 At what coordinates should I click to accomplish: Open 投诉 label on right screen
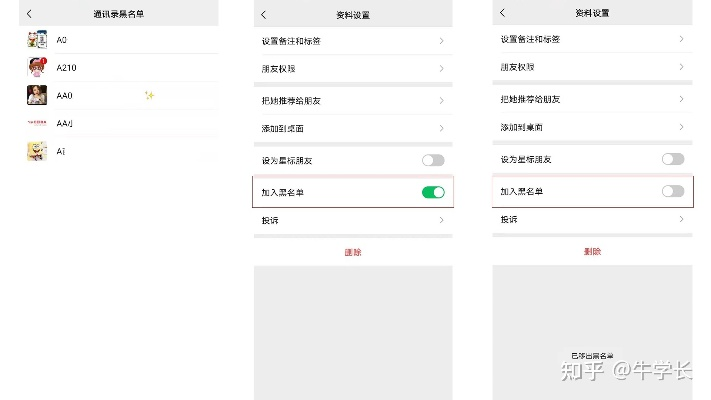tap(509, 220)
